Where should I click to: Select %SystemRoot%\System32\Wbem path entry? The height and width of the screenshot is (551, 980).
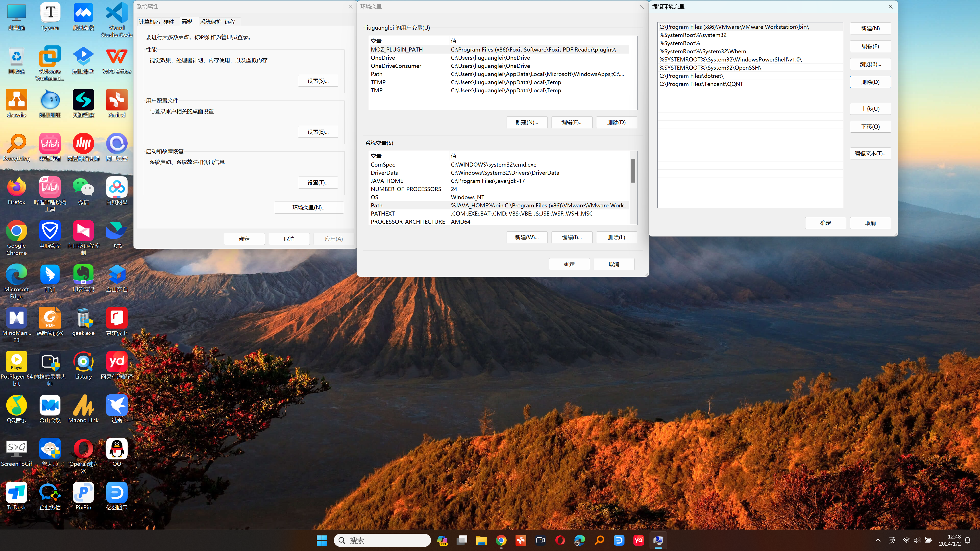pos(750,51)
